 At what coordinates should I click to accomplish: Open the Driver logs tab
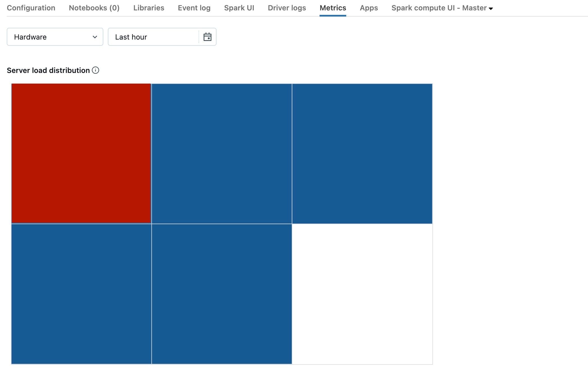point(287,8)
